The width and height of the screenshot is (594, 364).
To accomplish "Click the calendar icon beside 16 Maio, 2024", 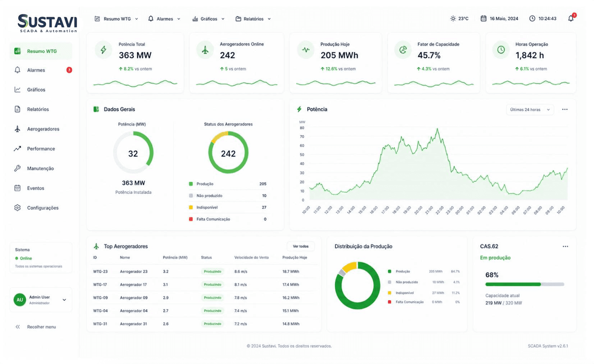I will (x=484, y=19).
